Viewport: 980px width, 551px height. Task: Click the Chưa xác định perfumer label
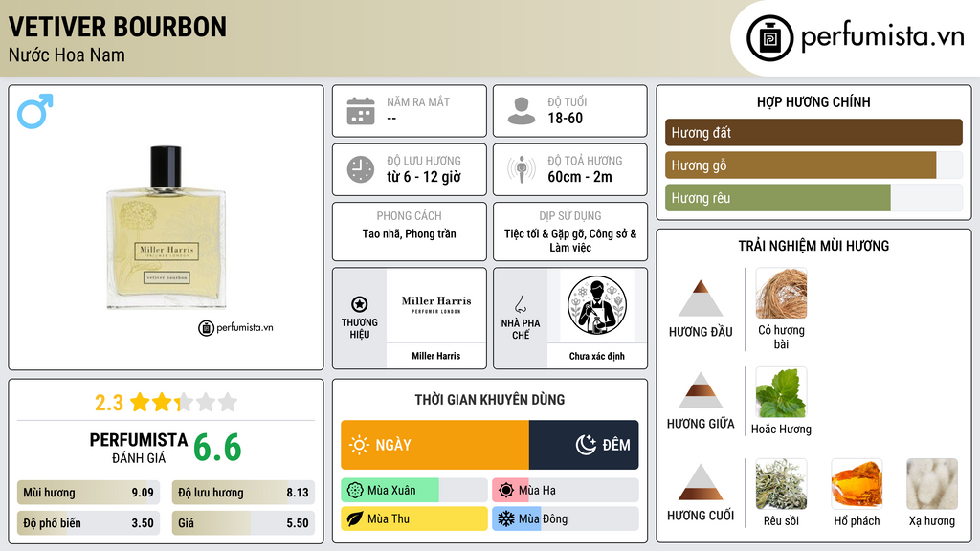coord(597,356)
